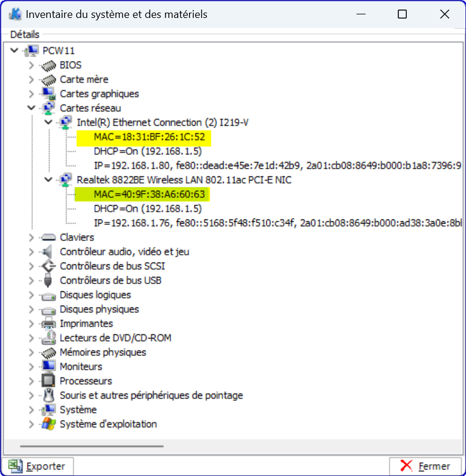This screenshot has height=476, width=466.
Task: Click the Système d'exploitation Windows icon
Action: click(48, 424)
